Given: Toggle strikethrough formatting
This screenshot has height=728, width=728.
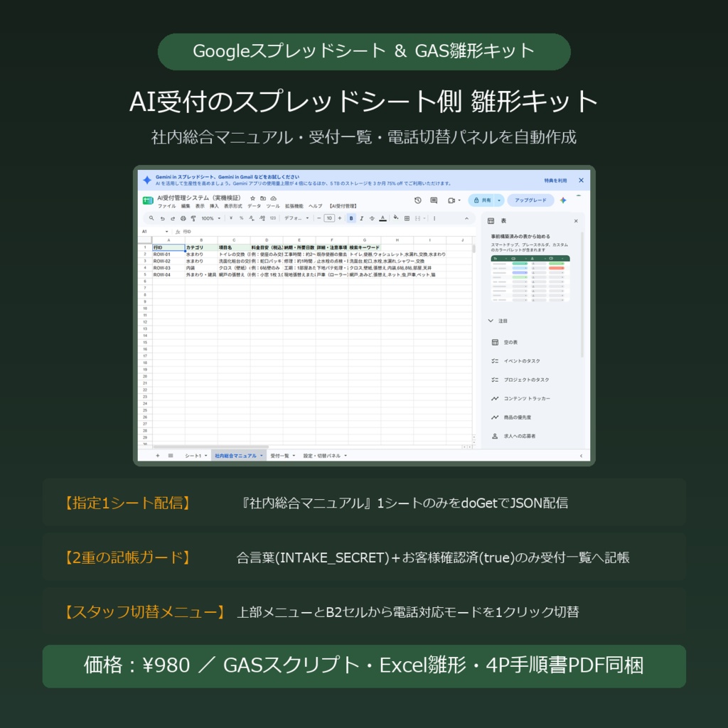Looking at the screenshot, I should point(372,218).
